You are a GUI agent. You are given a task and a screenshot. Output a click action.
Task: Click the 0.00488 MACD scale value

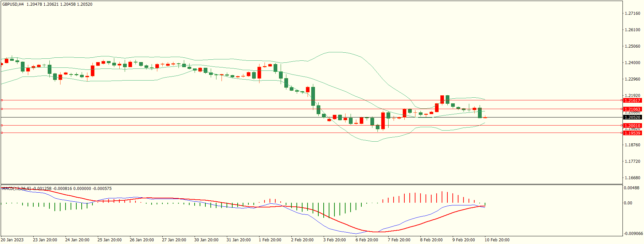[632, 188]
